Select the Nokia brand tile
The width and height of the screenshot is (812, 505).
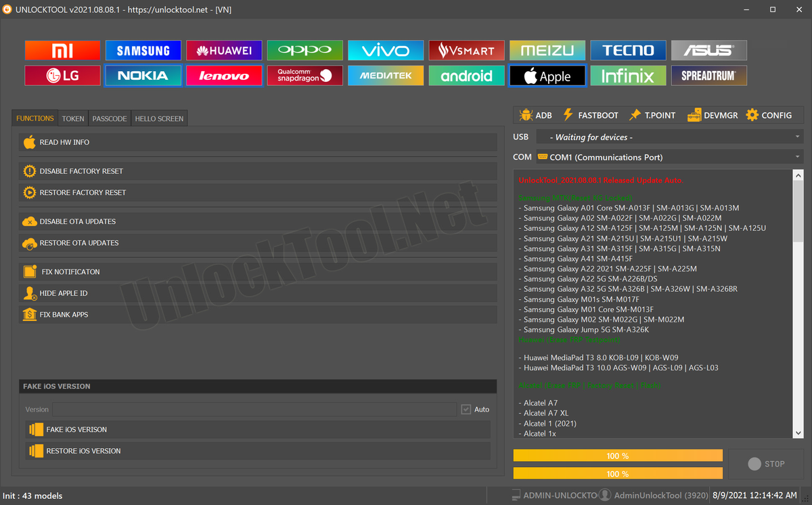(x=143, y=75)
